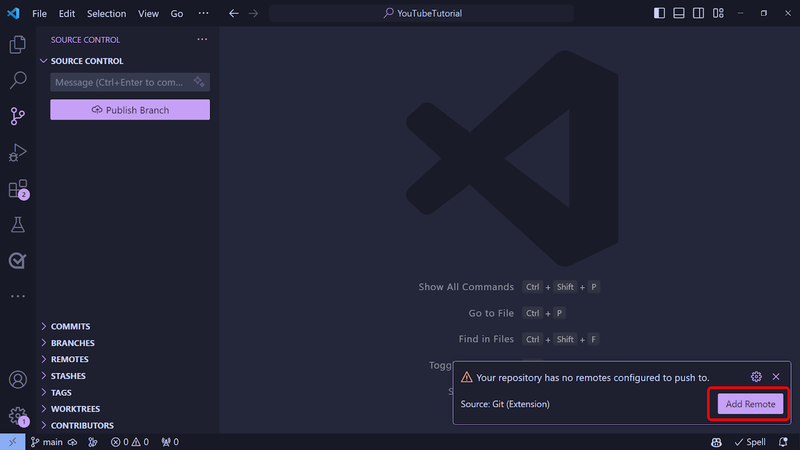
Task: Click the no remotes configured notification text
Action: click(x=593, y=378)
